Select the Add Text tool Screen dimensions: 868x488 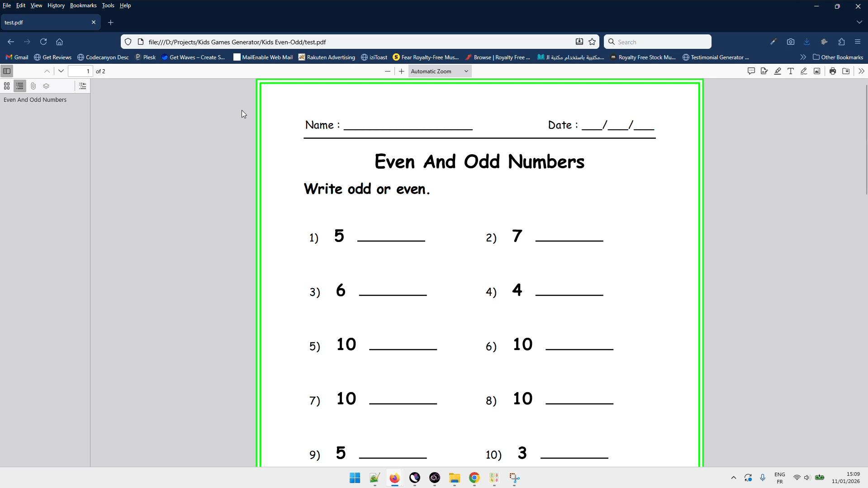tap(791, 71)
